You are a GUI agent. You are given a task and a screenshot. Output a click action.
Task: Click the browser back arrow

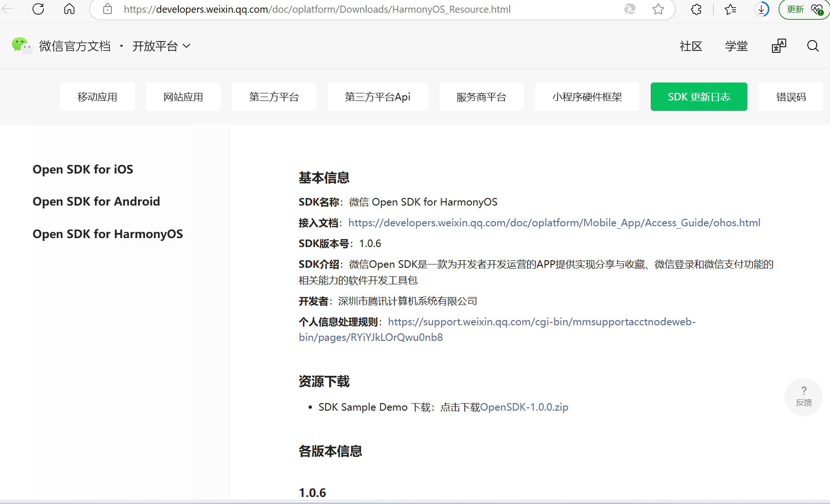7,9
